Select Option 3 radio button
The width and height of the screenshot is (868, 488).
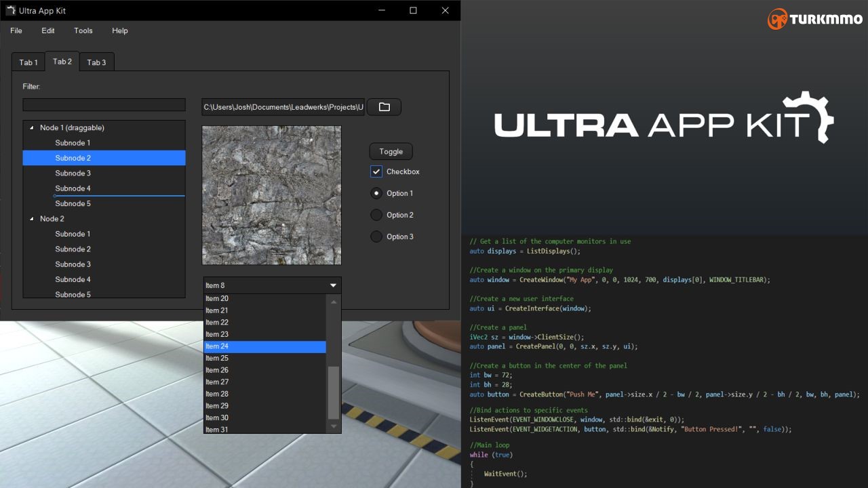(376, 237)
